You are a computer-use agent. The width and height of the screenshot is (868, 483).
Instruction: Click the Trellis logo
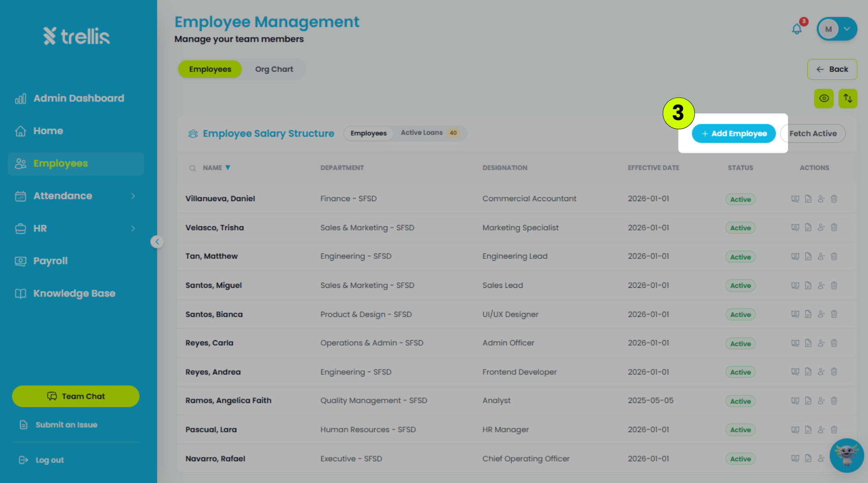click(x=76, y=36)
